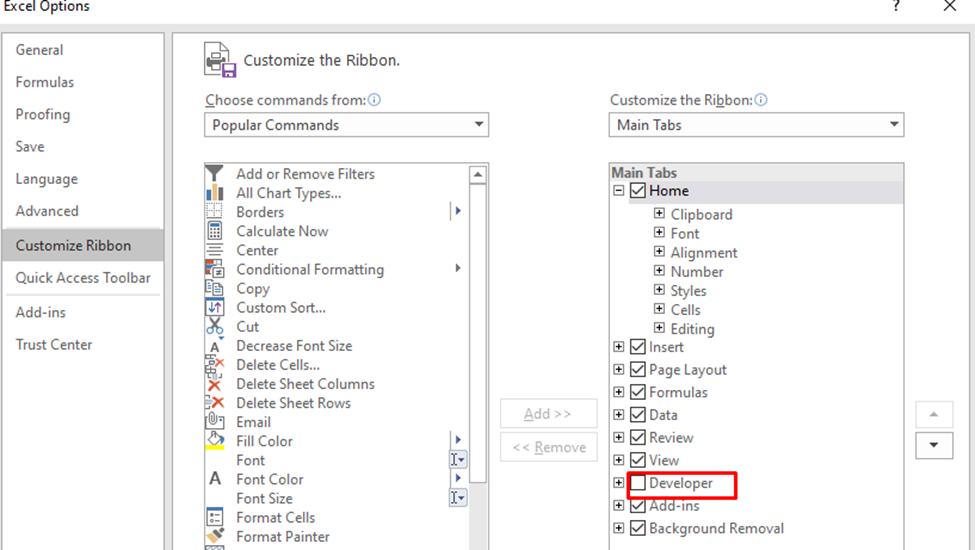Open the Language options category
This screenshot has height=550, width=975.
click(82, 179)
